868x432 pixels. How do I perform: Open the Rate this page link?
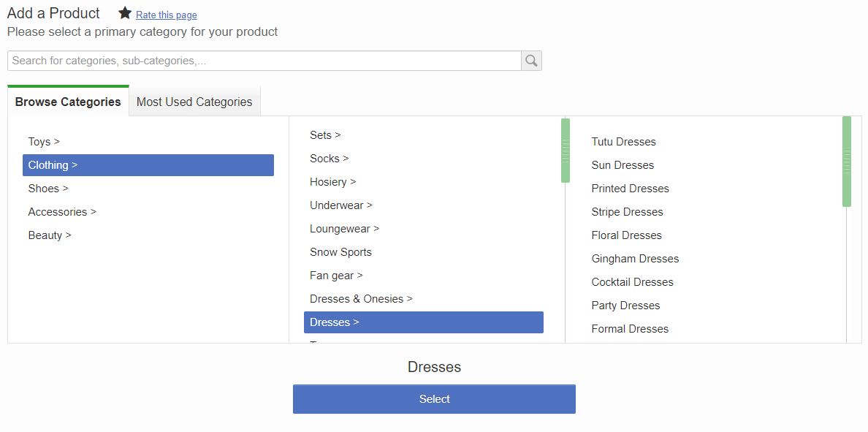coord(166,15)
